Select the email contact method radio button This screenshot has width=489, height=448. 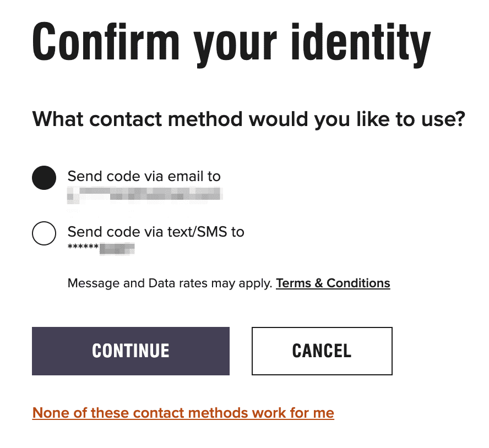pos(44,178)
